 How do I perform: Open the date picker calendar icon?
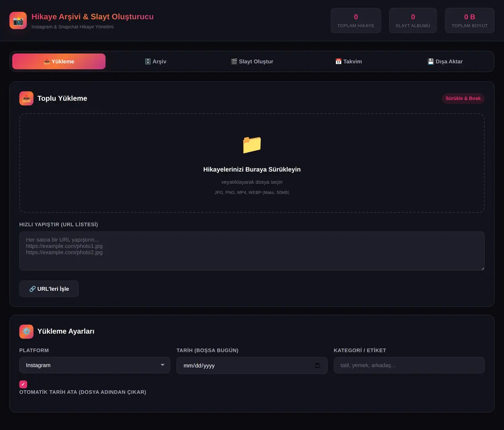click(318, 365)
